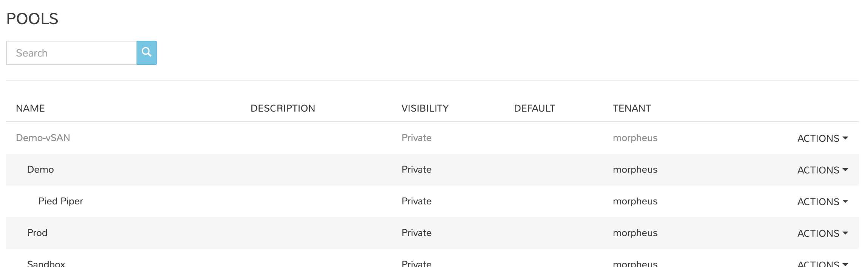
Task: Click the VISIBILITY column header
Action: [x=425, y=108]
